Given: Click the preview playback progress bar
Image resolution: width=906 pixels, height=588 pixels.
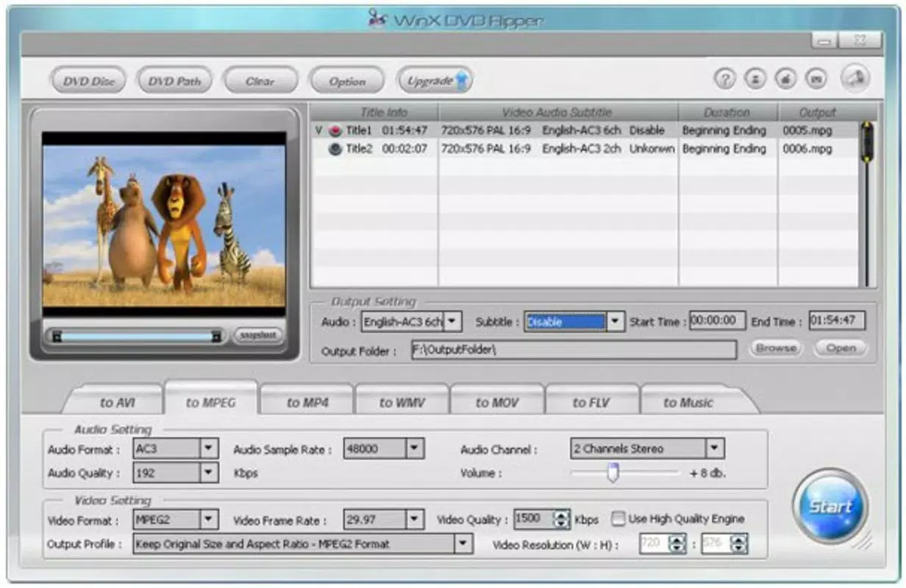Looking at the screenshot, I should click(137, 336).
